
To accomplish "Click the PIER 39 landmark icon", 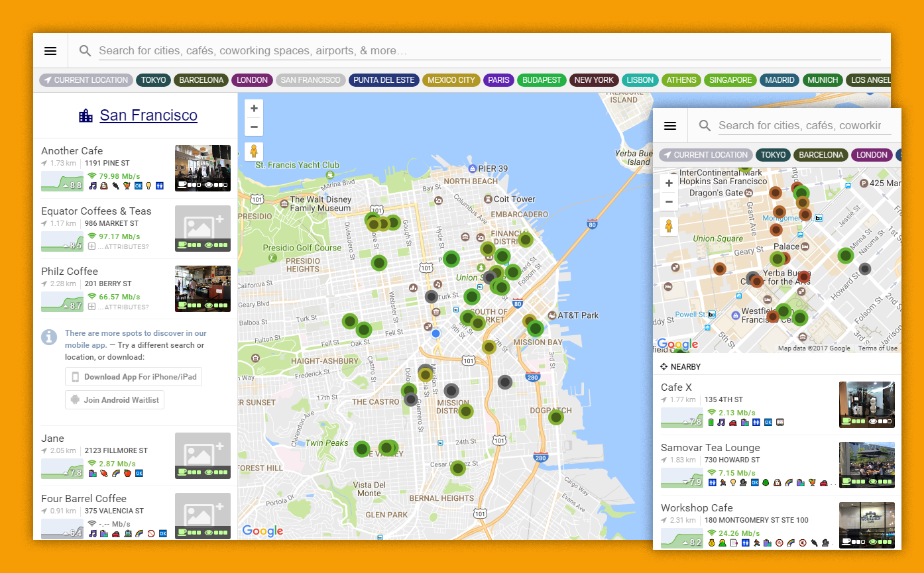I will click(471, 168).
